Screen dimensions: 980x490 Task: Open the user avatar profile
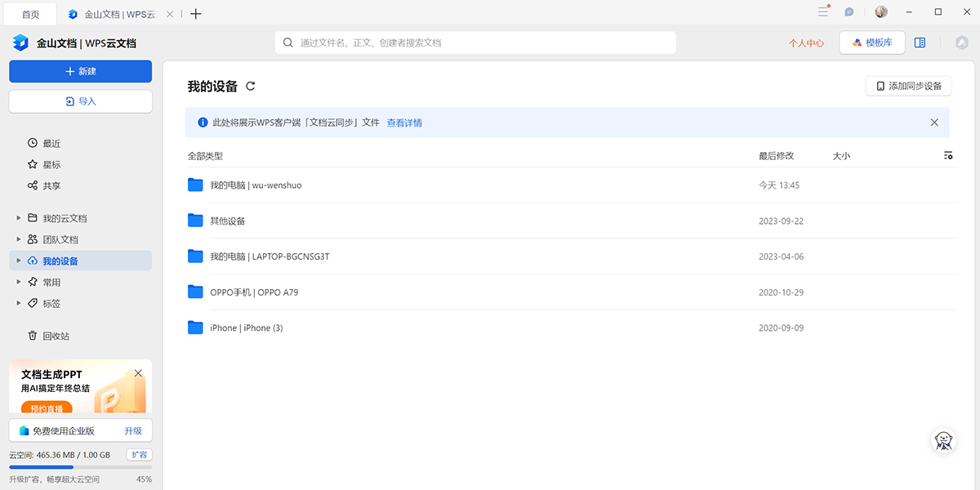point(881,12)
